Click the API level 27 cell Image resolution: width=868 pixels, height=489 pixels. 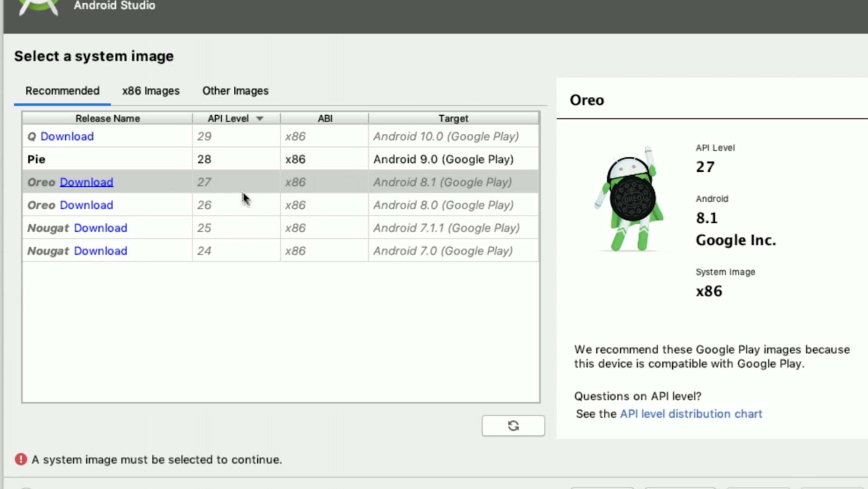(x=236, y=182)
